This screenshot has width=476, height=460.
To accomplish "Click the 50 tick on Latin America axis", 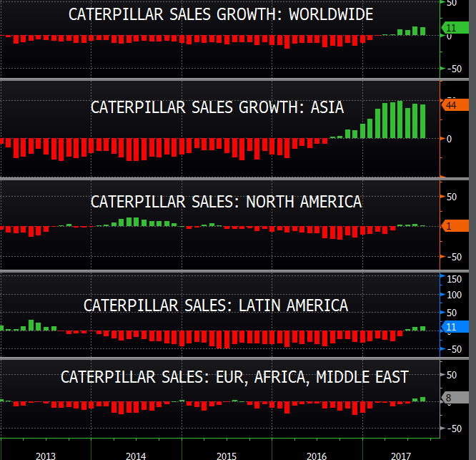I will (x=452, y=313).
